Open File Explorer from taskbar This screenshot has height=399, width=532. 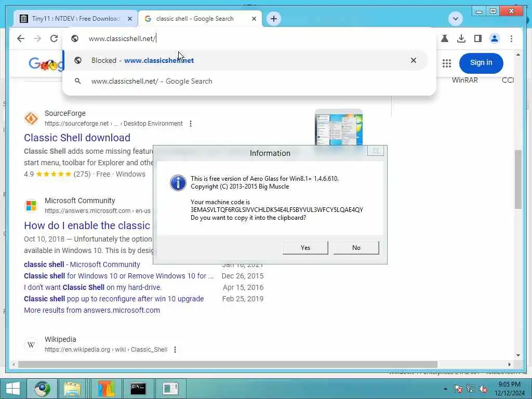72,389
